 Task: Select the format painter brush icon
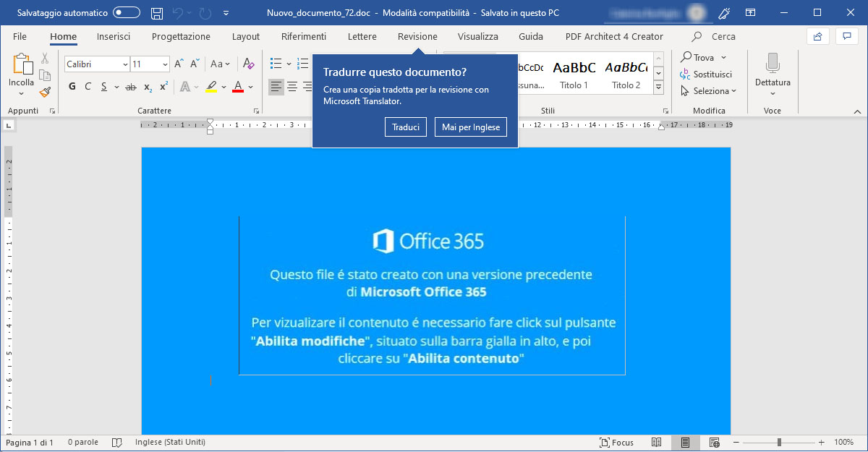click(45, 92)
